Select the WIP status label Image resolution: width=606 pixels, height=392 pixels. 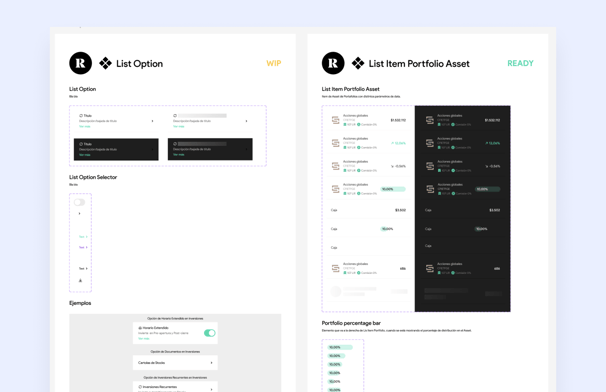coord(274,63)
